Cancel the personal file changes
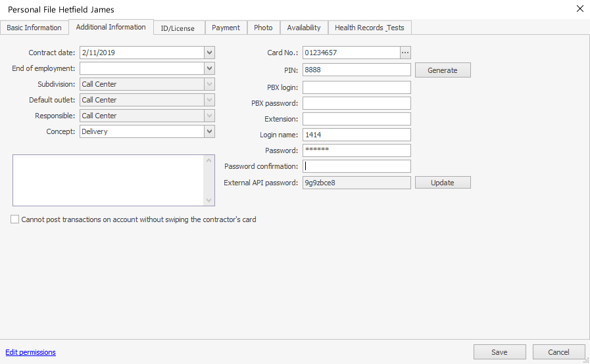This screenshot has width=590, height=364. pyautogui.click(x=558, y=352)
